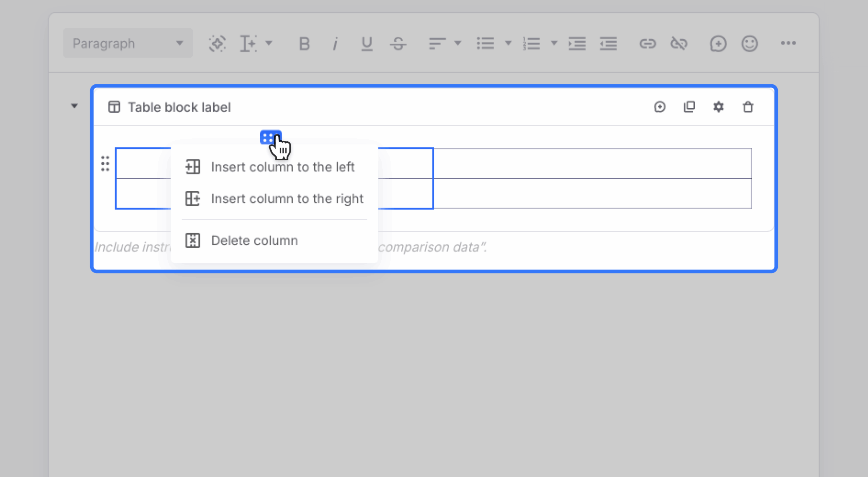The image size is (868, 477).
Task: Select Insert column to the left
Action: coord(282,166)
